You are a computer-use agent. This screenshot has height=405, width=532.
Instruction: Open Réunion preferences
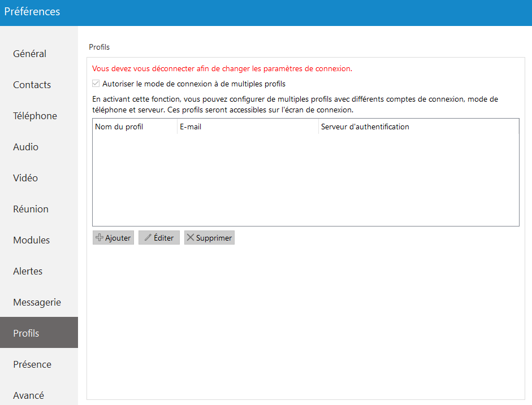(38, 209)
